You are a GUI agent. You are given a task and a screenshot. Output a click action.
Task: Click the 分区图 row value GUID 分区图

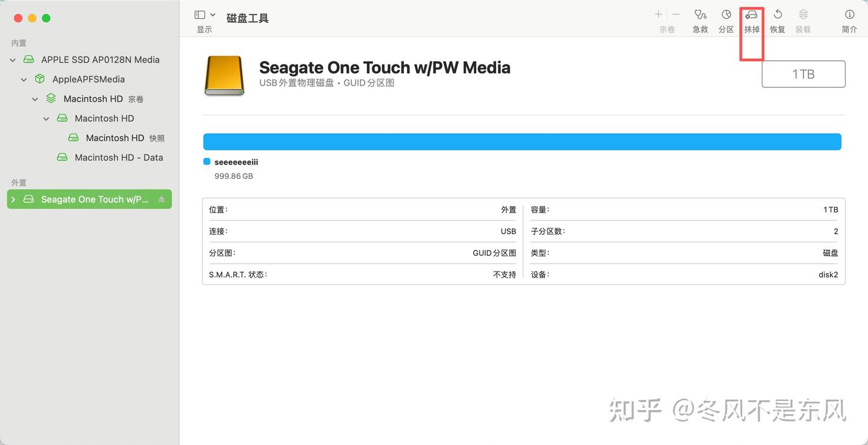pyautogui.click(x=494, y=253)
